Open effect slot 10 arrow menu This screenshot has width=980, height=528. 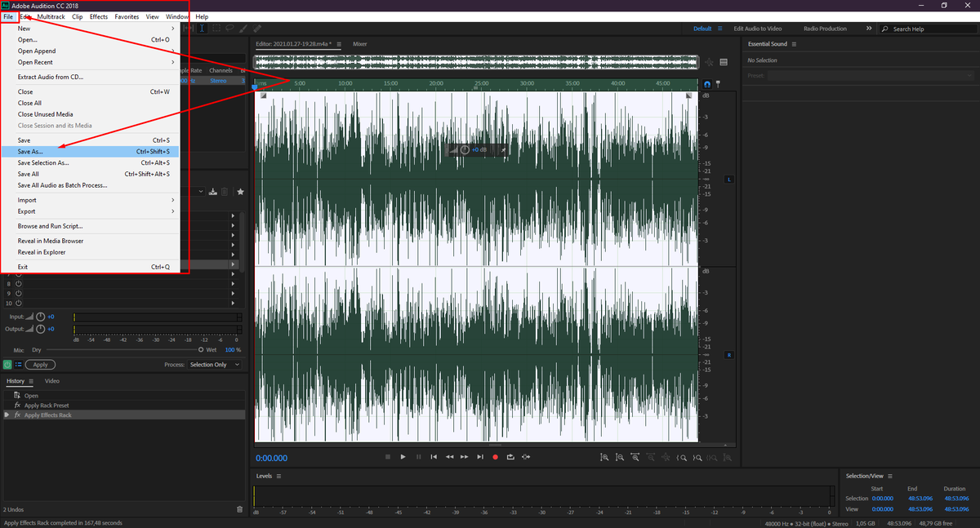tap(233, 303)
